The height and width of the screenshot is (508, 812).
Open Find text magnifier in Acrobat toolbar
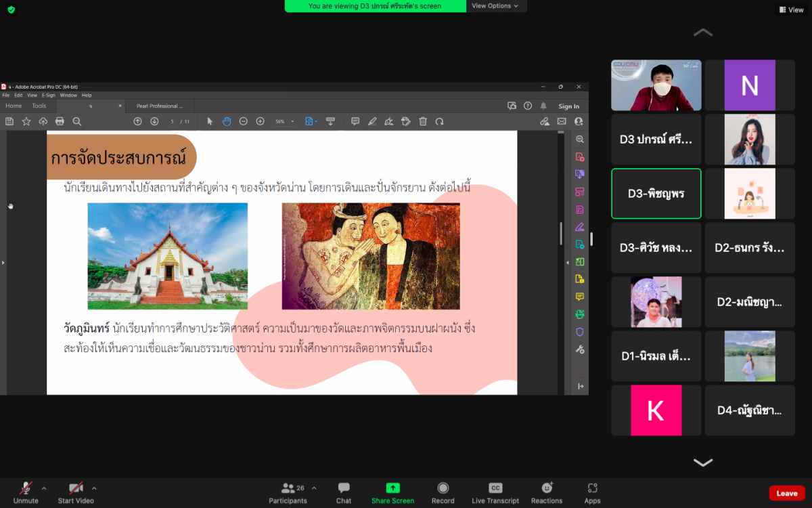[x=77, y=121]
